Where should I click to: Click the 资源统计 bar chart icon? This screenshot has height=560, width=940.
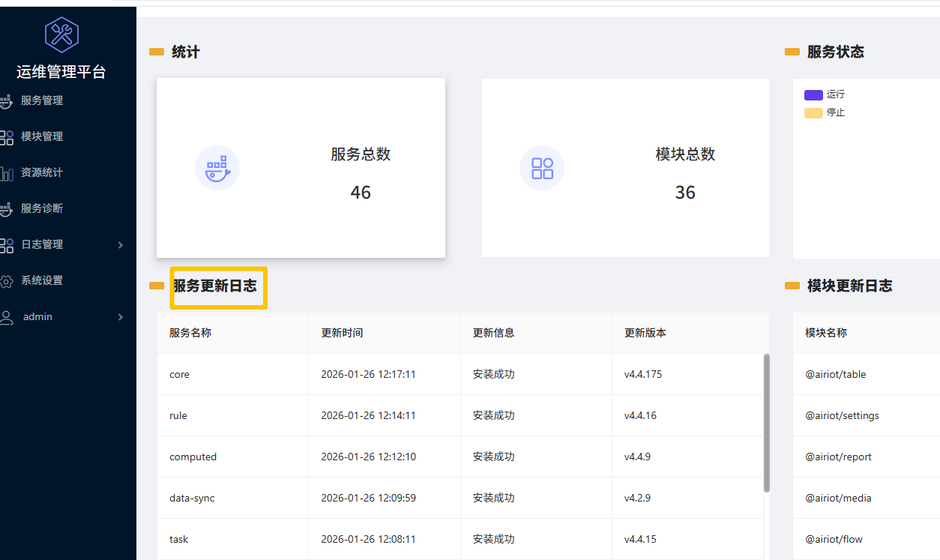pyautogui.click(x=7, y=173)
